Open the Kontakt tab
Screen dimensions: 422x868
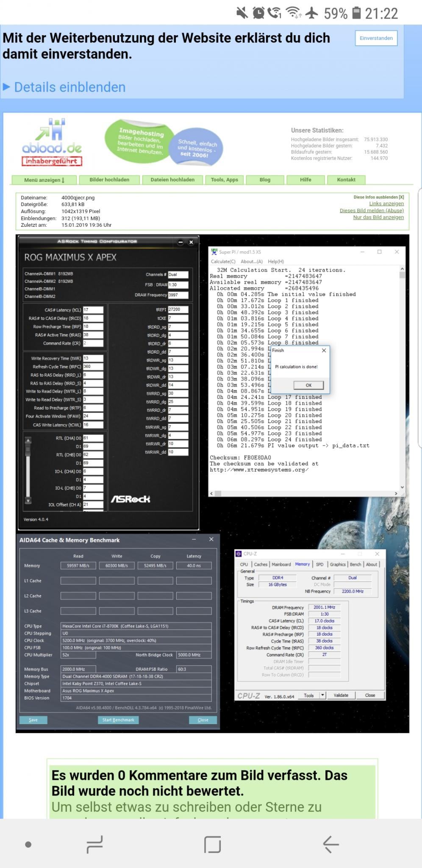[346, 180]
